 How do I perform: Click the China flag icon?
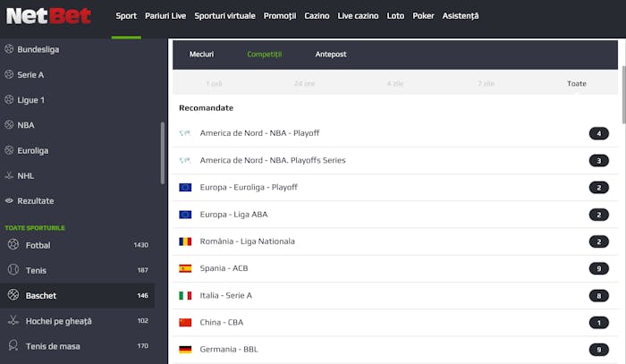(185, 322)
